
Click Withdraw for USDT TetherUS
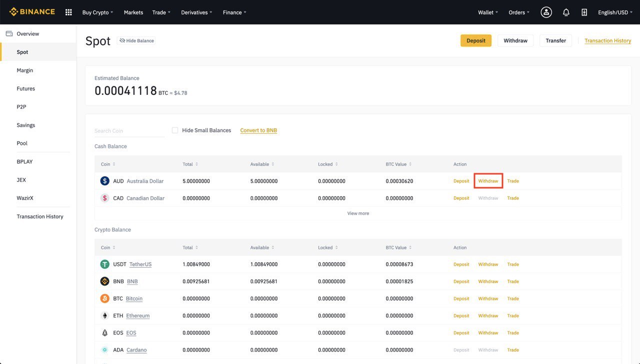(488, 264)
